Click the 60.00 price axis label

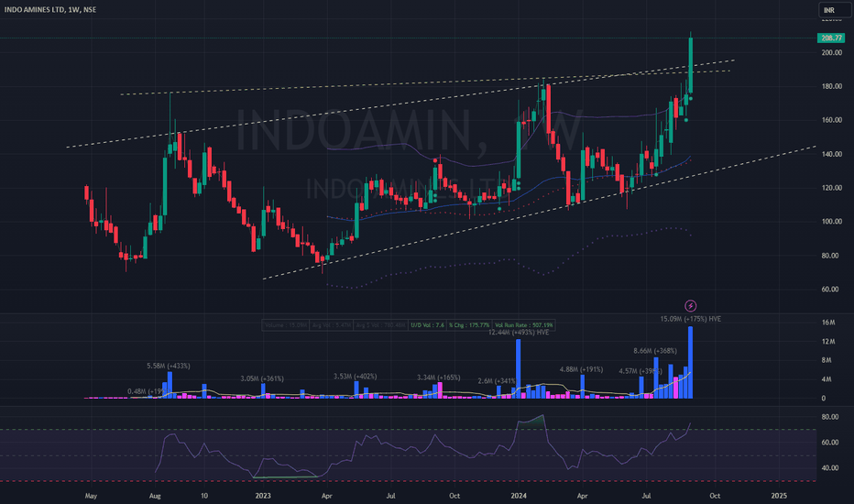830,290
